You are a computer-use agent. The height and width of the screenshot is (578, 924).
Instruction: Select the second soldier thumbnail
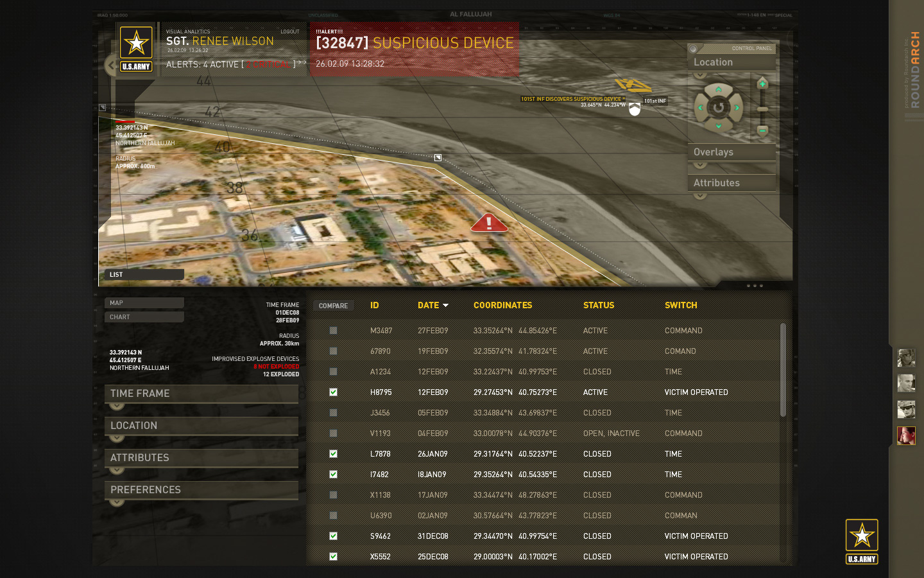[x=906, y=383]
